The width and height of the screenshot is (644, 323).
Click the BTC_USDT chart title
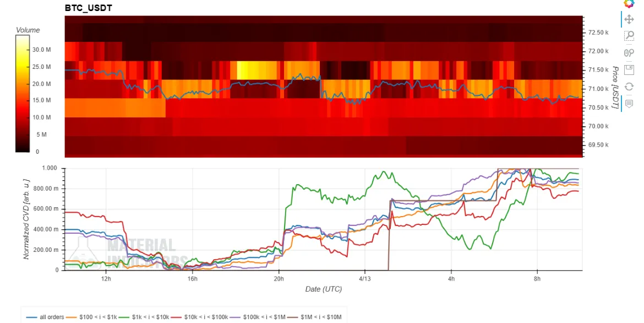pyautogui.click(x=89, y=9)
